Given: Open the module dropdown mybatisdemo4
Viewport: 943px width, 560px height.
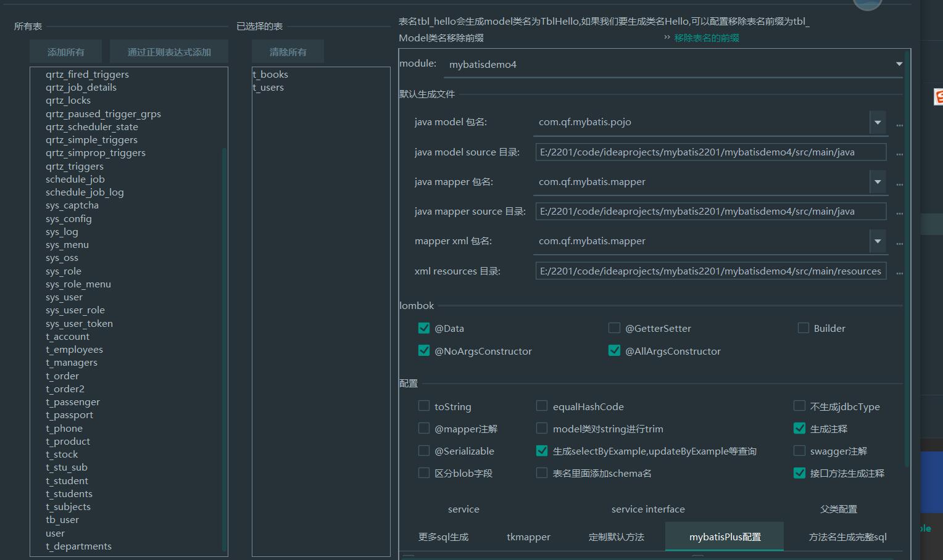Looking at the screenshot, I should pyautogui.click(x=674, y=64).
